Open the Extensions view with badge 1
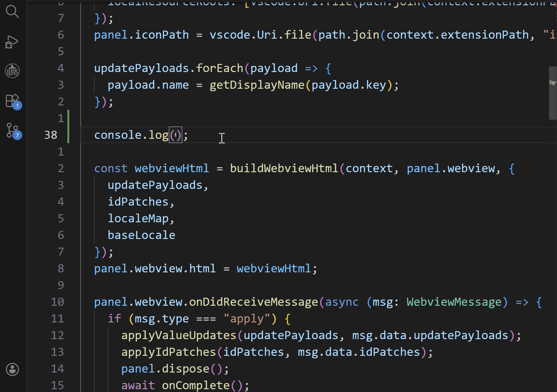Screen dimensions: 557x392 click(x=12, y=101)
